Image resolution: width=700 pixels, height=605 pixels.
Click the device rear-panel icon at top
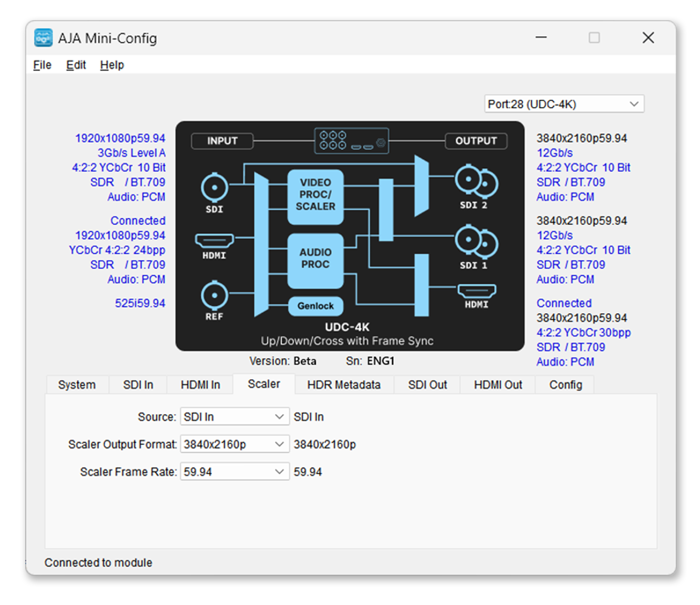point(351,141)
